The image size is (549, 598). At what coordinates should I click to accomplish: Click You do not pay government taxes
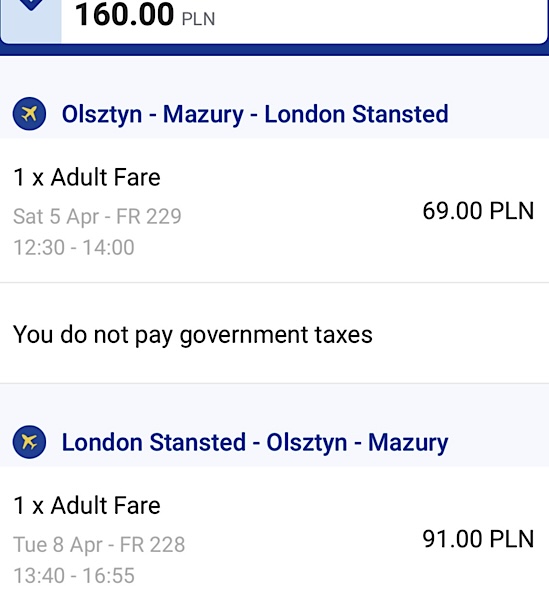pyautogui.click(x=193, y=335)
